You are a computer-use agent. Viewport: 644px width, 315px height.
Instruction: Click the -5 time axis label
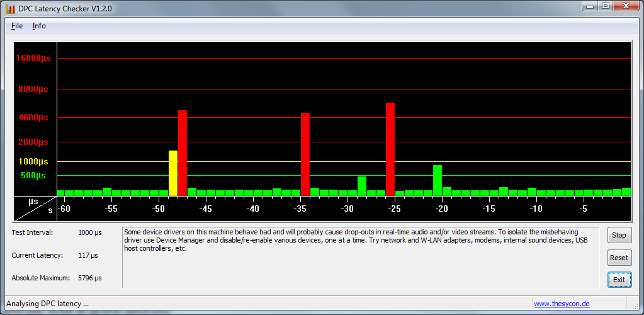583,209
